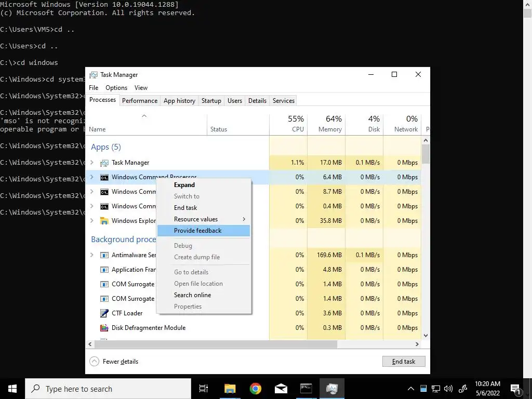
Task: Select the Processes tab
Action: tap(102, 100)
